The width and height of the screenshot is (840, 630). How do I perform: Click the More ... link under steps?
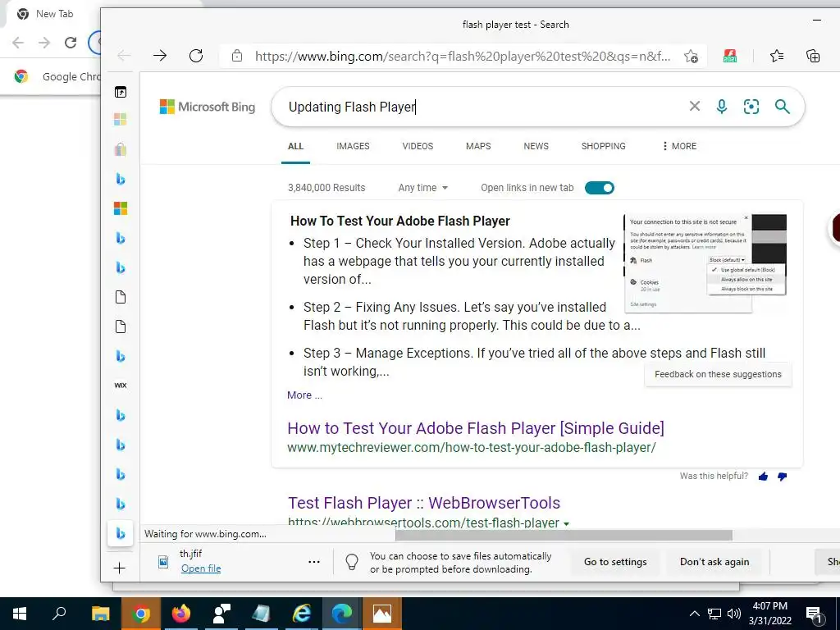click(304, 395)
